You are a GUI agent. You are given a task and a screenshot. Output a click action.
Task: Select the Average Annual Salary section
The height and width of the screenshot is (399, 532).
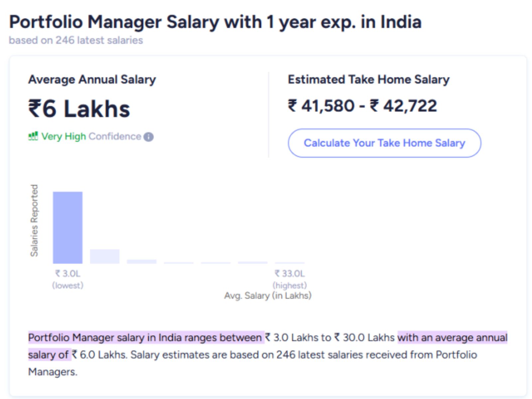click(92, 79)
